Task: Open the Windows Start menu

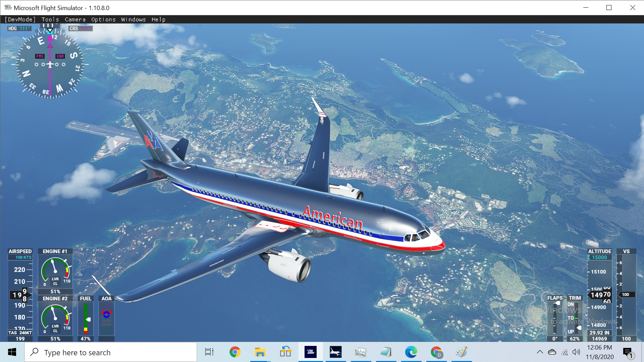Action: pyautogui.click(x=12, y=352)
